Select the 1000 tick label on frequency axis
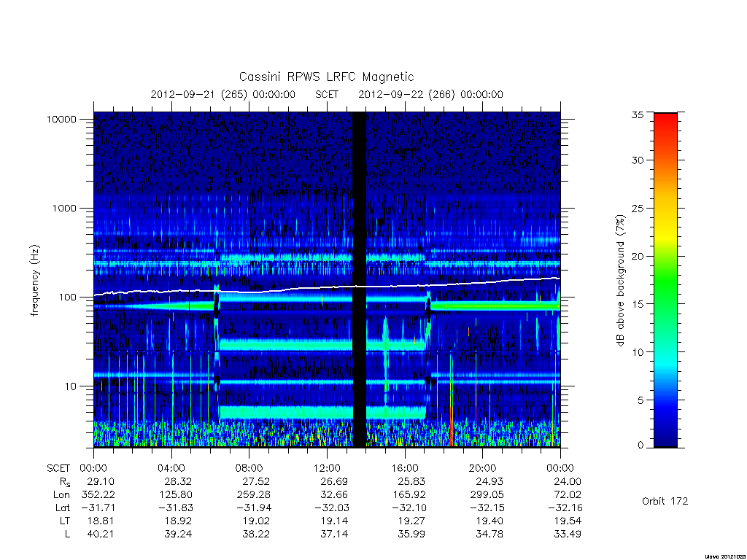 click(x=64, y=208)
